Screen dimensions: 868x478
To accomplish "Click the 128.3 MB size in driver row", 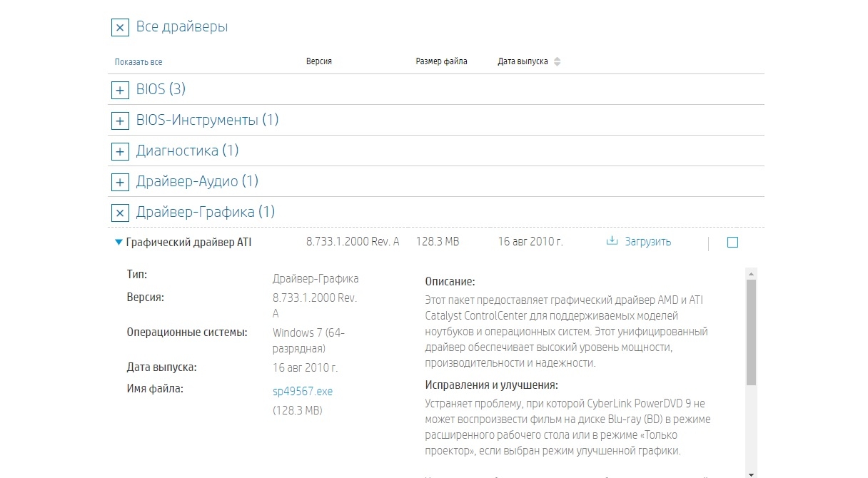I will pos(438,241).
